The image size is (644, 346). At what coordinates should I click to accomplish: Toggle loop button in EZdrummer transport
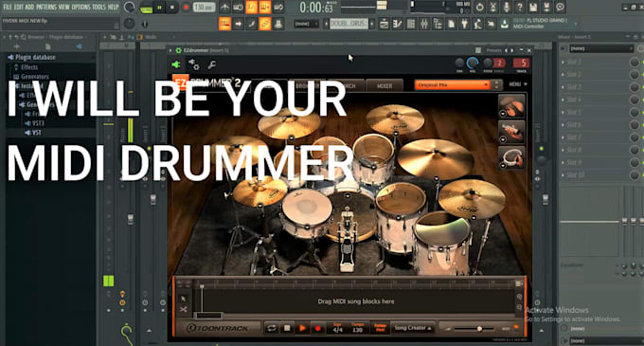click(272, 328)
